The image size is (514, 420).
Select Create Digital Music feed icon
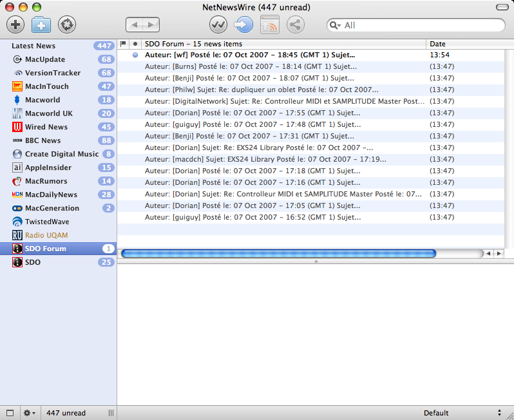pos(17,154)
